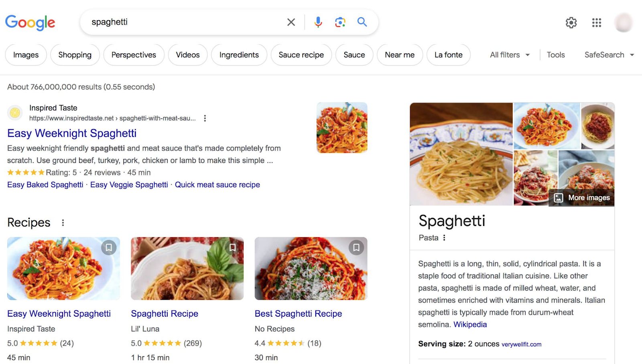The image size is (642, 364).
Task: Start a voice search with the microphone icon
Action: point(318,22)
